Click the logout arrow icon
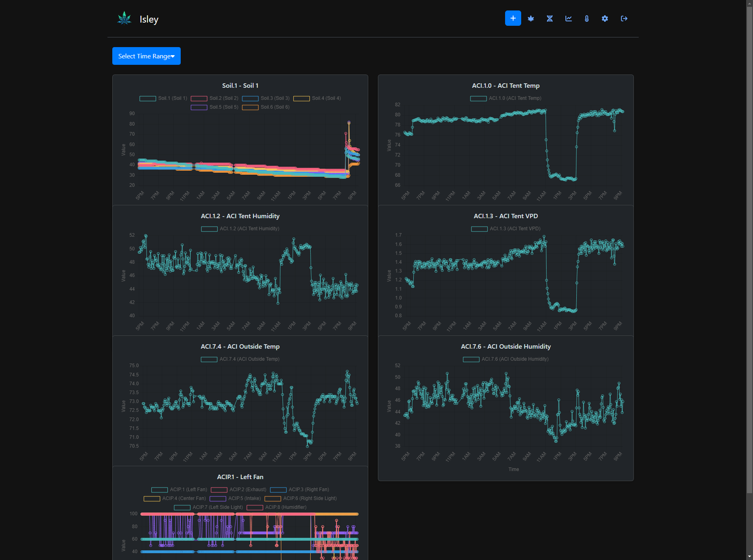This screenshot has height=560, width=753. (624, 19)
